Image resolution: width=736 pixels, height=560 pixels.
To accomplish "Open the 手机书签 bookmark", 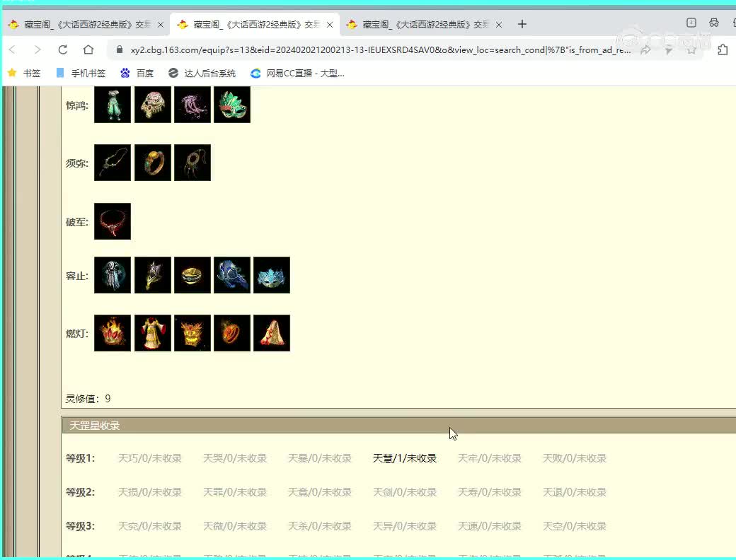I will pos(81,73).
